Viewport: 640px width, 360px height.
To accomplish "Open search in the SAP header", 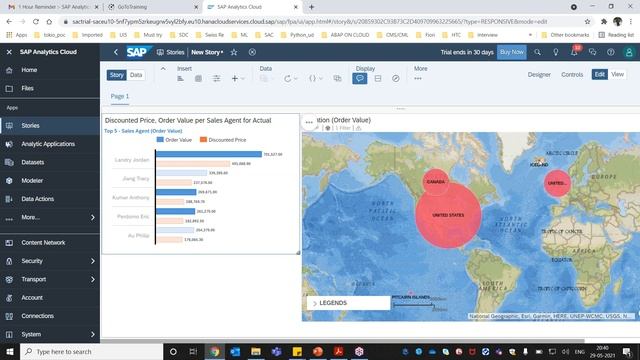I will coord(538,52).
